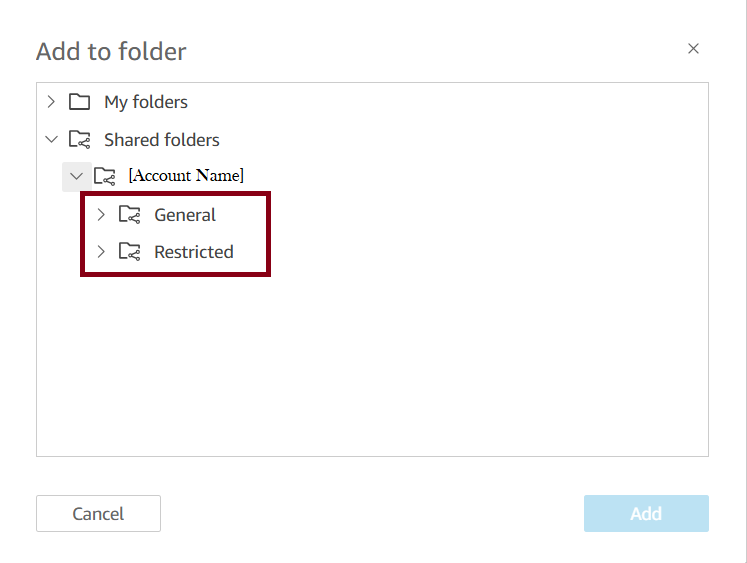Expand the Restricted folder chevron
This screenshot has height=563, width=747.
[101, 251]
